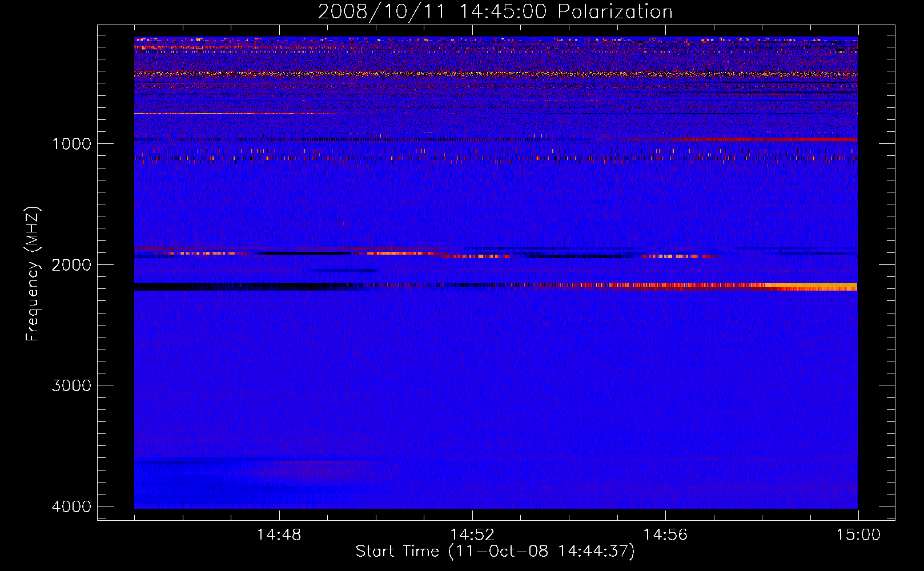Click the '4000' frequency axis label
924x571 pixels.
[71, 506]
